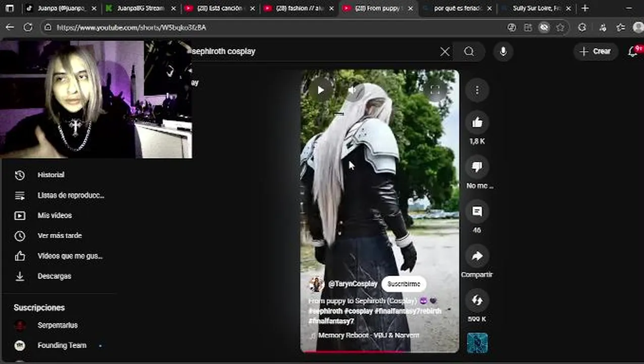Click the eye-slash tracking icon in address bar
Image resolution: width=644 pixels, height=364 pixels.
coord(544,28)
